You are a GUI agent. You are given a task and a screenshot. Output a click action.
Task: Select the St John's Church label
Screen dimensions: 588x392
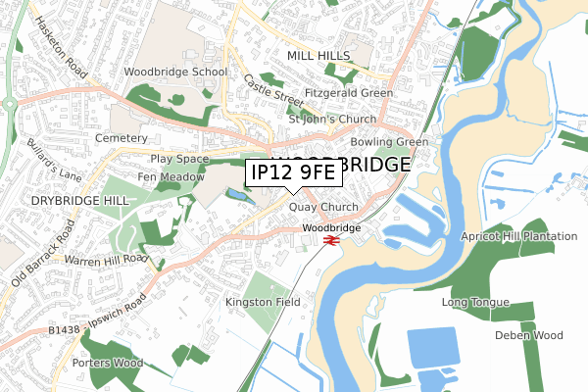tap(332, 120)
